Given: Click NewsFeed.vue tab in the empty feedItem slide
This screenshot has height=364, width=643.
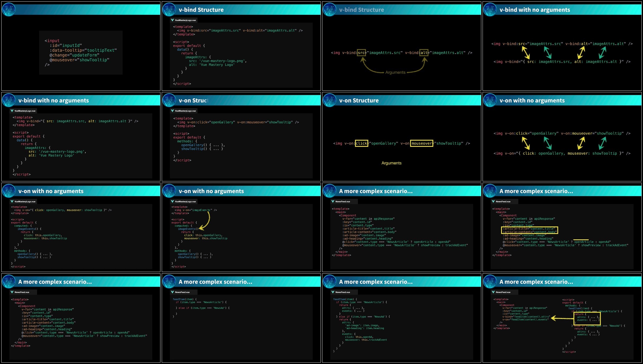Looking at the screenshot, I should click(183, 292).
